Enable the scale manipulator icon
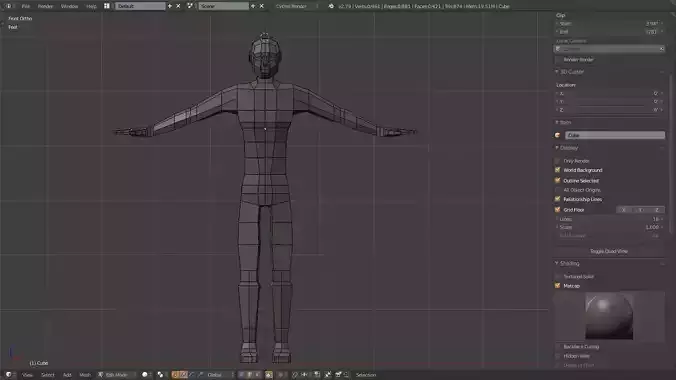The width and height of the screenshot is (676, 380). click(200, 374)
